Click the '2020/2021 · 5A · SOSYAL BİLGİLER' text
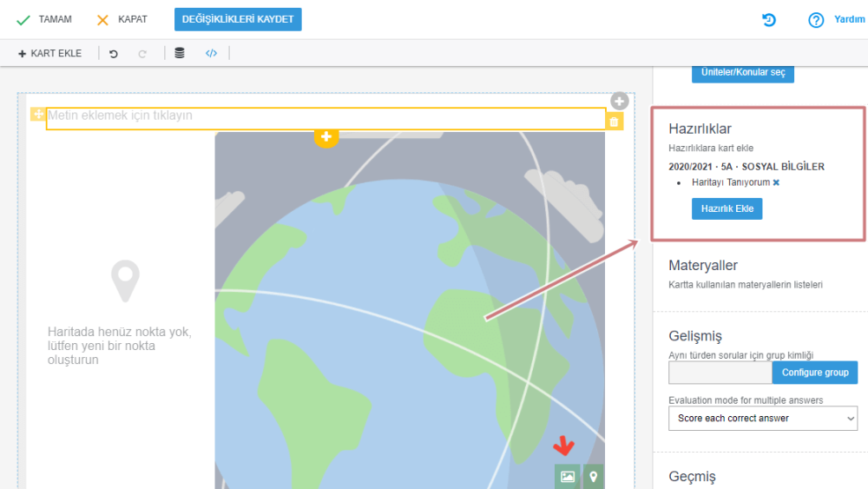The image size is (868, 489). [x=746, y=166]
